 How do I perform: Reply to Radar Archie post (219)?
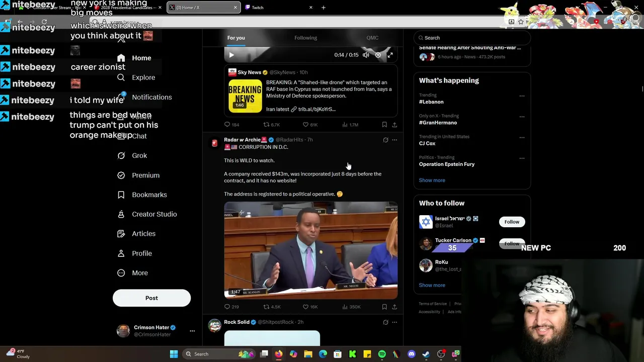coord(231,307)
